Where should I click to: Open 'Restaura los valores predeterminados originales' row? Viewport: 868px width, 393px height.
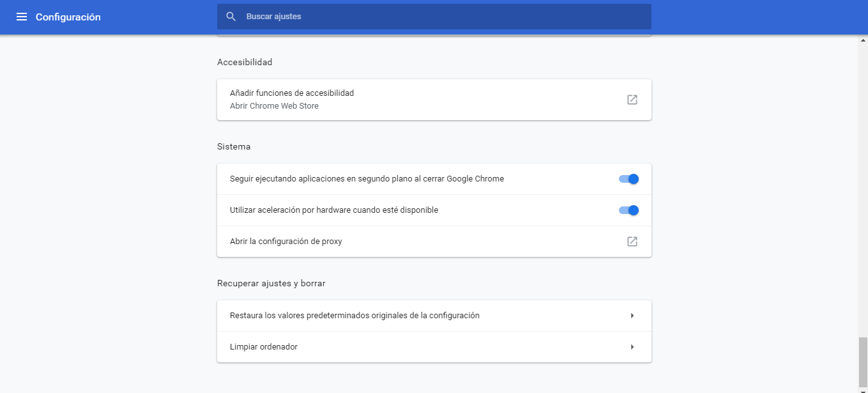tap(354, 316)
